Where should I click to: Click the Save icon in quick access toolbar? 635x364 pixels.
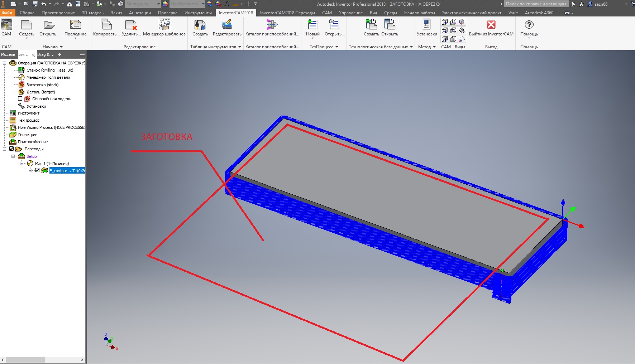35,4
